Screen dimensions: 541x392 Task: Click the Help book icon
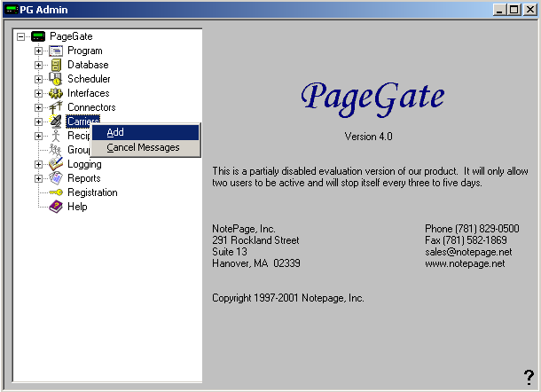tap(56, 207)
